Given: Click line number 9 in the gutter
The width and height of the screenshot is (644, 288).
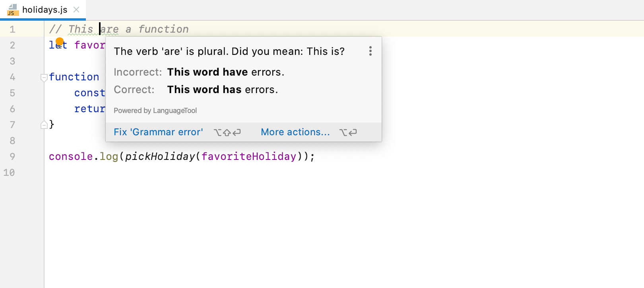Looking at the screenshot, I should [x=12, y=157].
